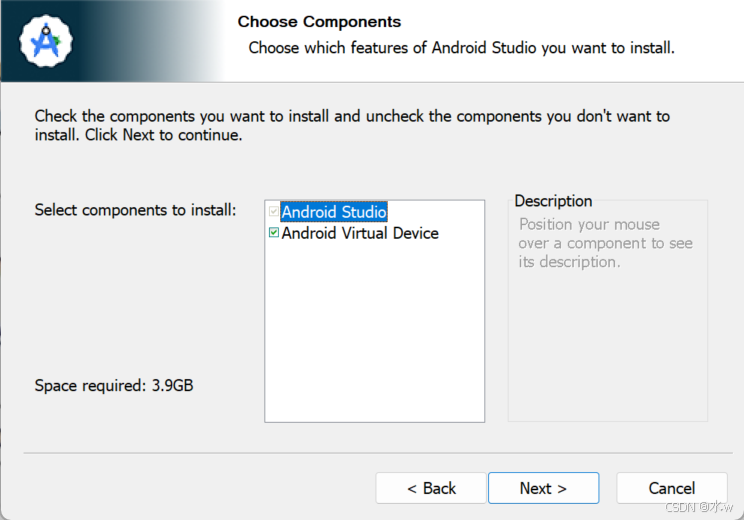The image size is (744, 520).
Task: Click the 'Choose which features' subtitle text
Action: tap(461, 48)
